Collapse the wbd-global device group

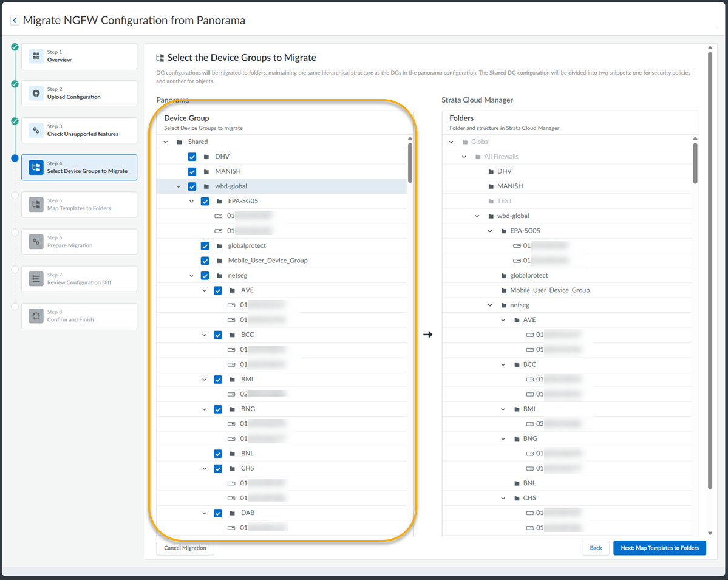pyautogui.click(x=179, y=186)
